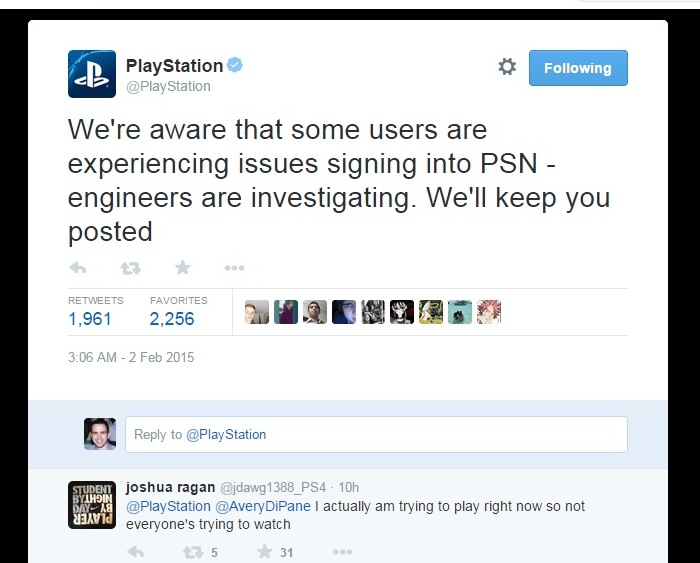View the 2,256 favorites list
This screenshot has height=563, width=700.
point(172,319)
